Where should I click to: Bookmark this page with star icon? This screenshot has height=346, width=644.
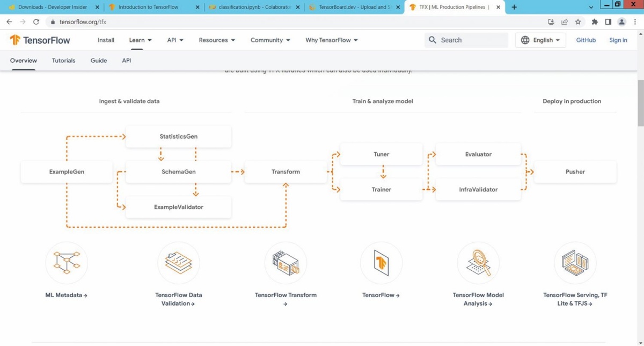[x=578, y=22]
